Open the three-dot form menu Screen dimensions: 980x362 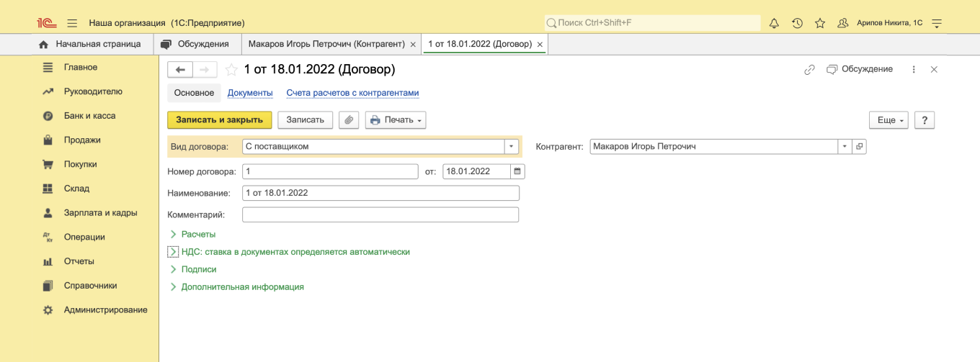tap(914, 70)
